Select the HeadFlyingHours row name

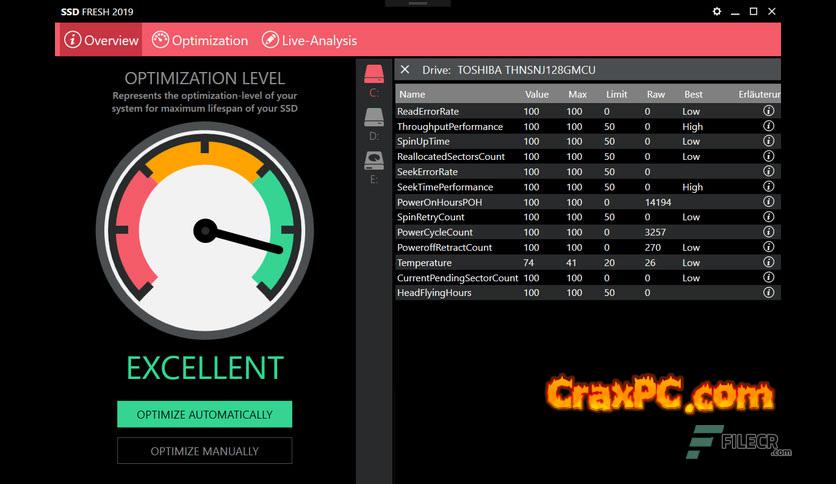[x=434, y=293]
